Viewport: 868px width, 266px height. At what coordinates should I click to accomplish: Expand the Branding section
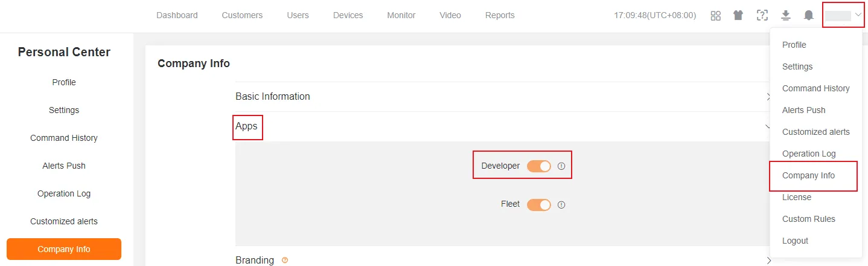tap(503, 260)
